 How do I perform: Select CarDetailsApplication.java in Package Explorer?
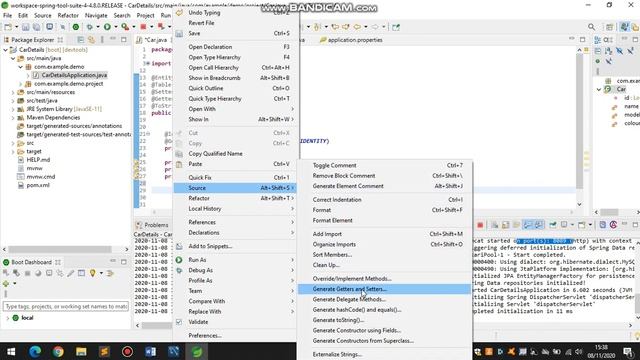(x=74, y=75)
